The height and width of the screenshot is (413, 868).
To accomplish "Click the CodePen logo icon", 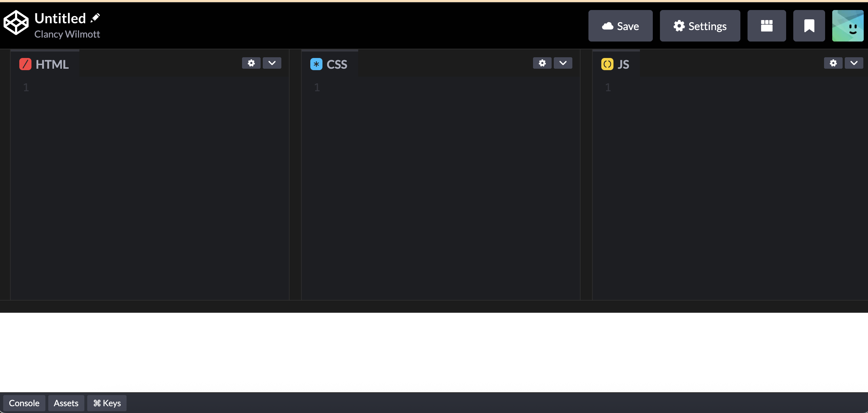I will pos(16,23).
